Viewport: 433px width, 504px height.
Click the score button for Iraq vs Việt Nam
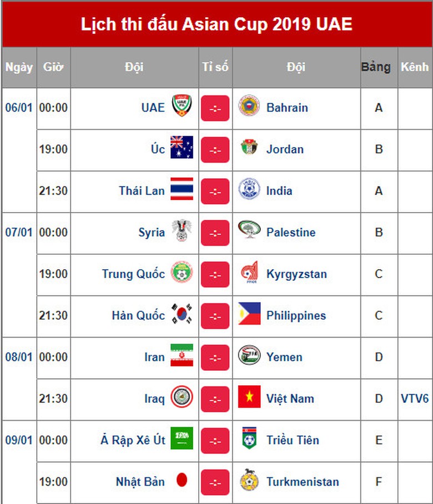215,399
